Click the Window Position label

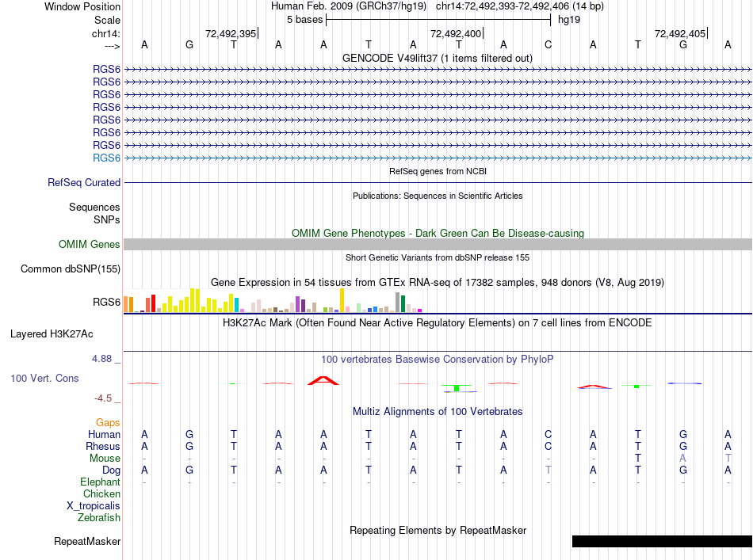82,6
